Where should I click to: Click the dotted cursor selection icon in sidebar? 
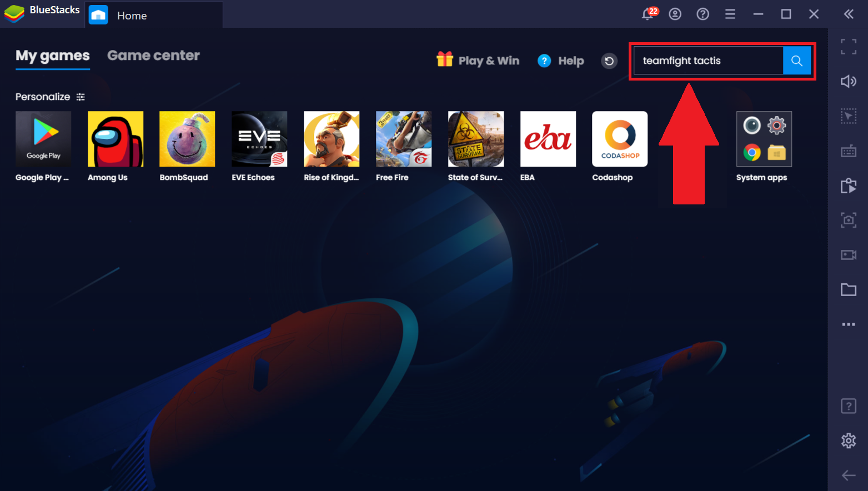pyautogui.click(x=849, y=116)
